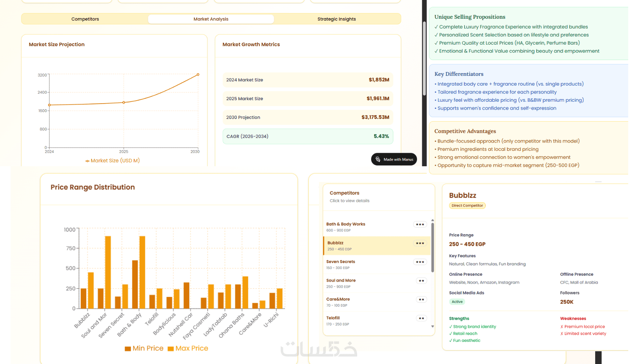Click the Key Differentiators heading
This screenshot has width=638, height=364.
click(459, 74)
